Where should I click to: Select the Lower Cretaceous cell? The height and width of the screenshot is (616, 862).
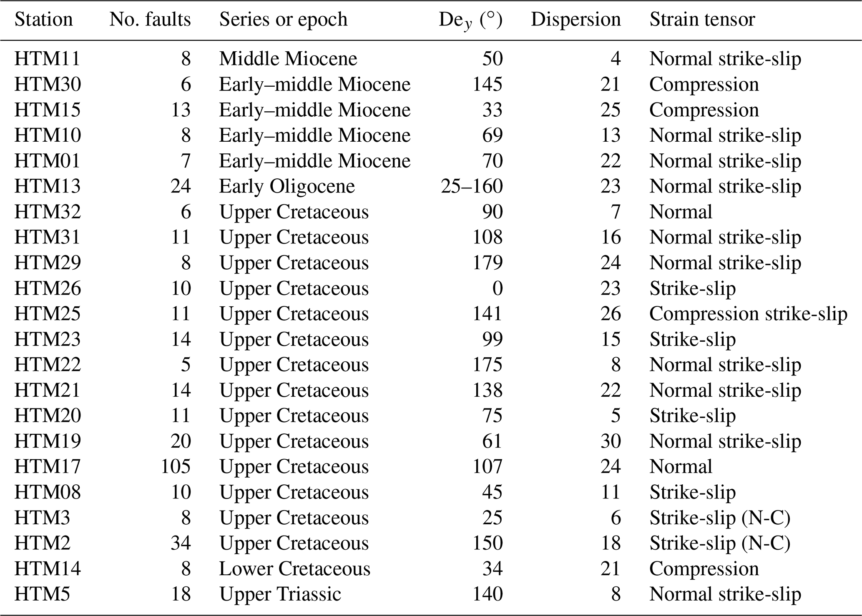(x=294, y=568)
